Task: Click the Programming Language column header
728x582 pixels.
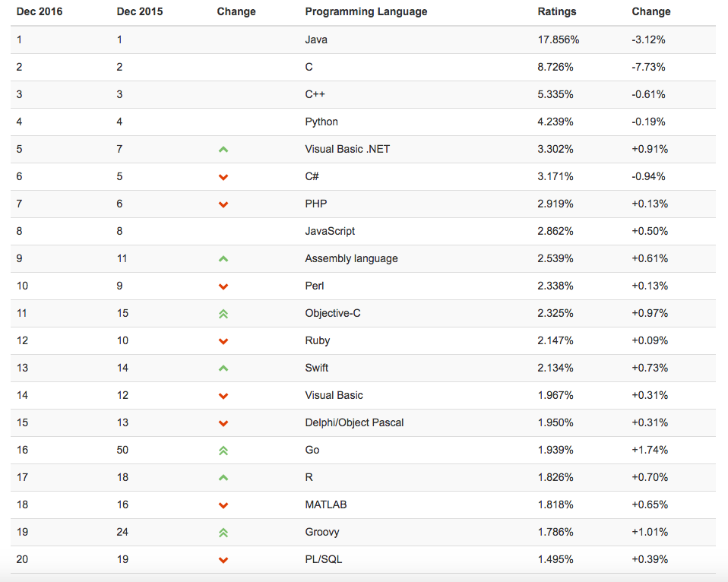Action: point(366,11)
